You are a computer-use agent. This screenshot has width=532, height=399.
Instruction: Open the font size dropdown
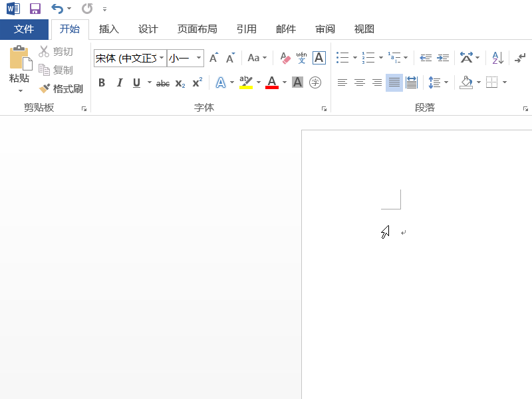[x=199, y=58]
